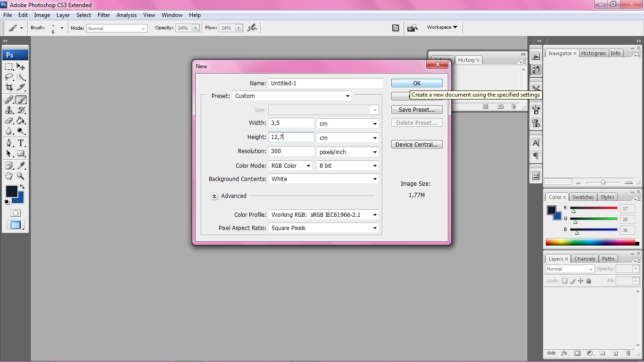Click the Name input field
Image resolution: width=644 pixels, height=362 pixels.
[x=326, y=83]
